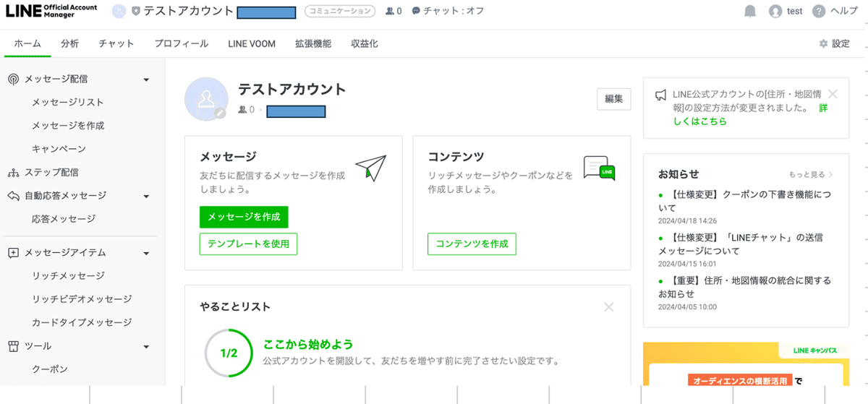This screenshot has width=868, height=404.
Task: Click the ここから始めよう heading
Action: 308,344
